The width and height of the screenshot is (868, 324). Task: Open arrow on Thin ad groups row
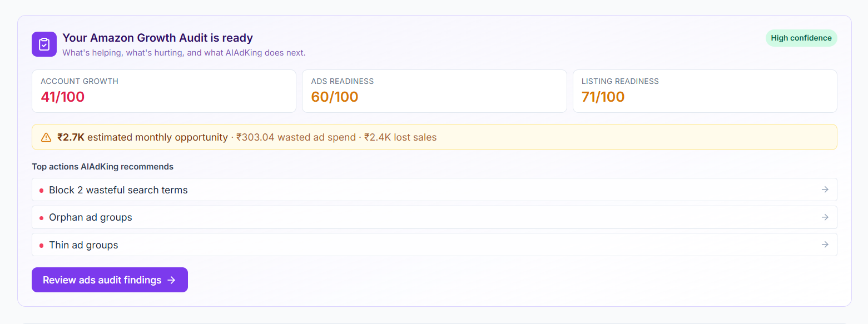point(825,245)
